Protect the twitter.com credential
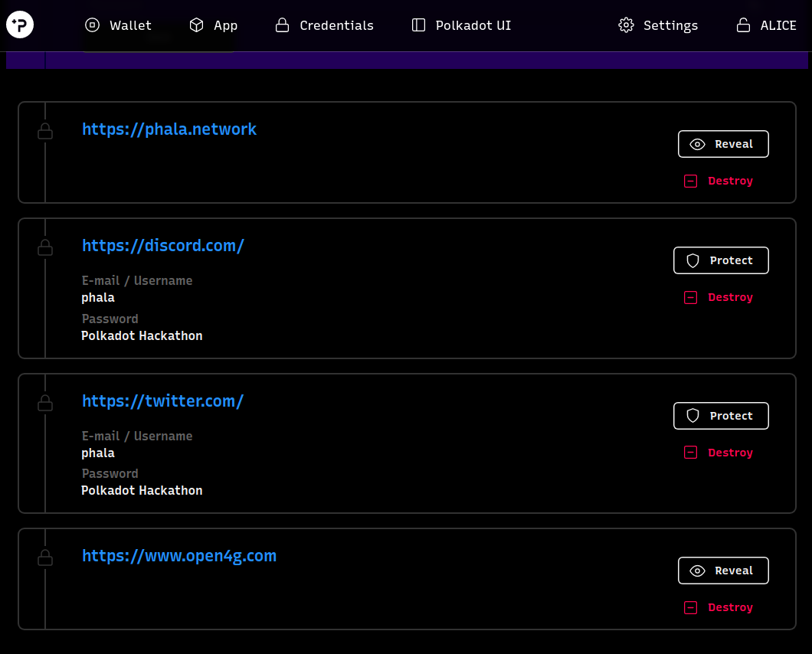The image size is (812, 654). click(721, 416)
